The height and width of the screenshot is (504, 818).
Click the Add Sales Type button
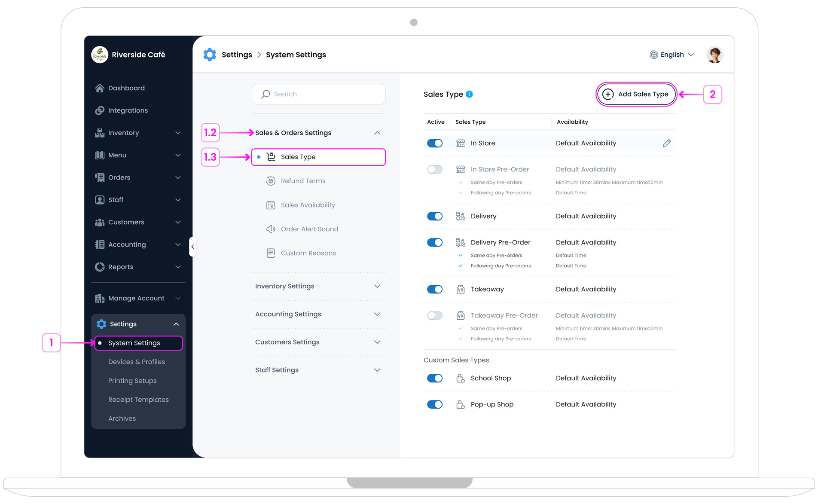[x=636, y=94]
